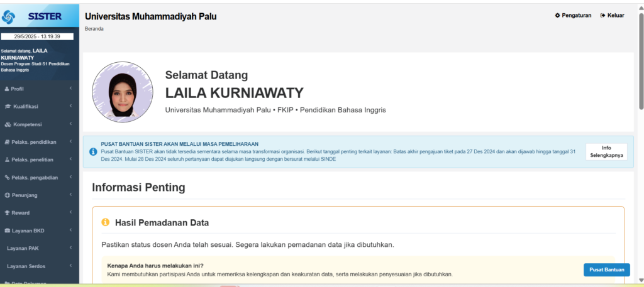Image resolution: width=644 pixels, height=287 pixels.
Task: Click the Pelaks. pendidikan book icon
Action: pos(7,143)
